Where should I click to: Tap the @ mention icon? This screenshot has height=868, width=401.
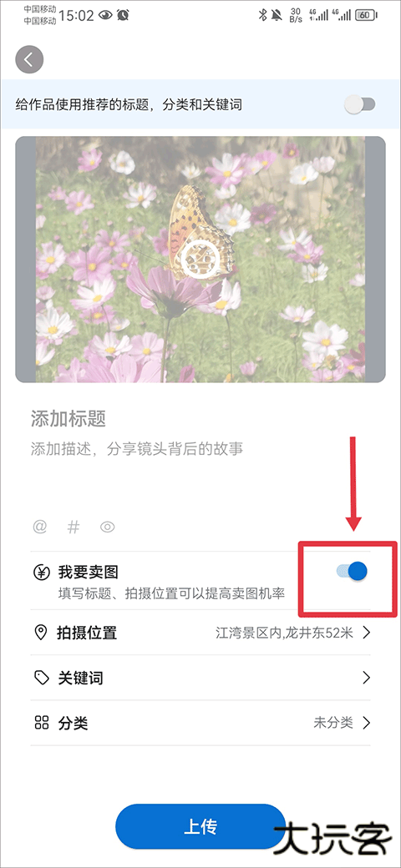39,527
